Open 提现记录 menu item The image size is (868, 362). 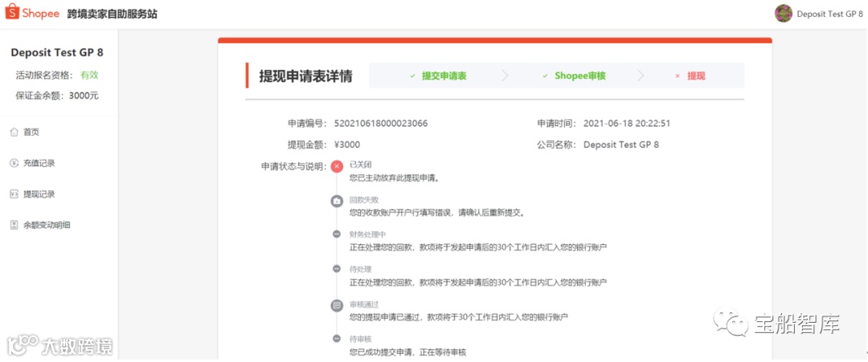[x=39, y=194]
